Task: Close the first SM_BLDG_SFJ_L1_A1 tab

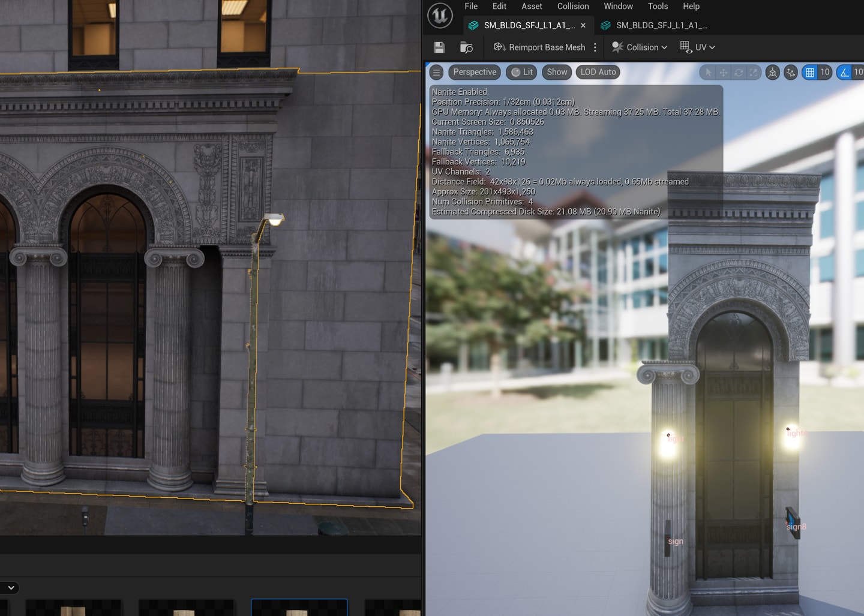Action: tap(583, 25)
